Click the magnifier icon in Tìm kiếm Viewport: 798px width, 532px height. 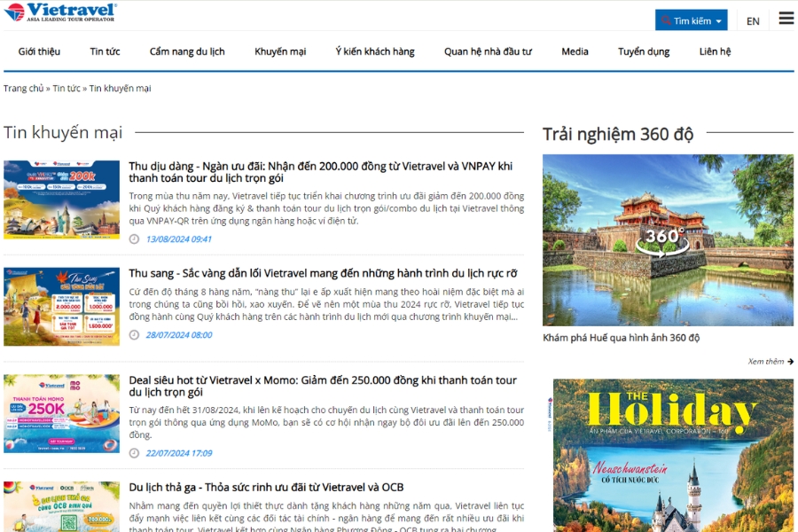tap(666, 21)
